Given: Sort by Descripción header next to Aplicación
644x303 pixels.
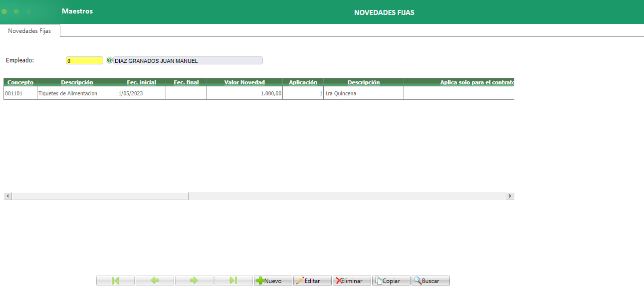Looking at the screenshot, I should 364,82.
